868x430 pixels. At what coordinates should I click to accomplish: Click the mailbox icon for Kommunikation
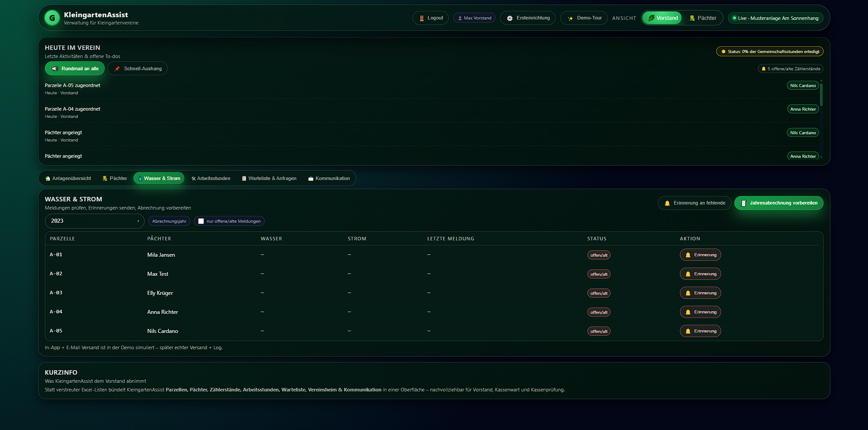pyautogui.click(x=311, y=178)
